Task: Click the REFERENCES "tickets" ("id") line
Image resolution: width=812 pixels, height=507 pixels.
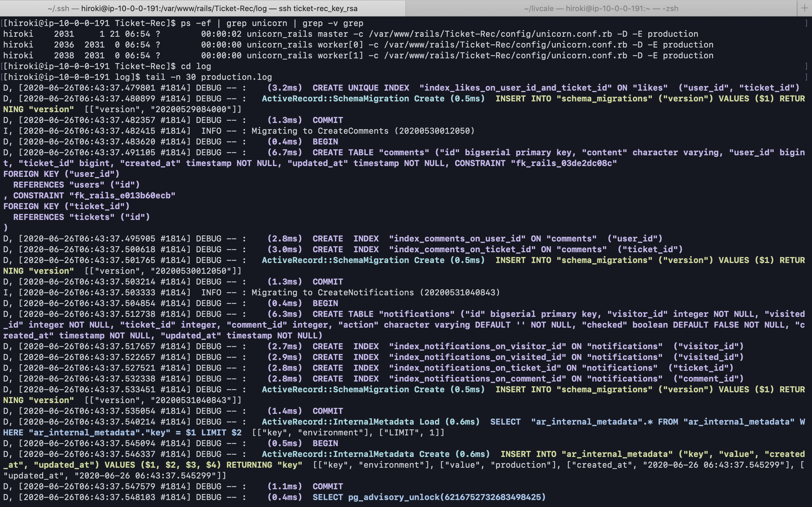Action: (82, 217)
